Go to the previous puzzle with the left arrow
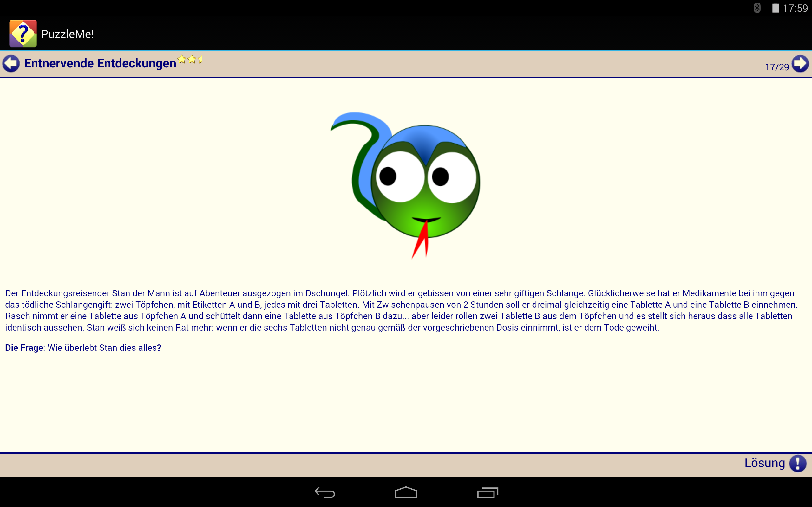 (x=11, y=63)
